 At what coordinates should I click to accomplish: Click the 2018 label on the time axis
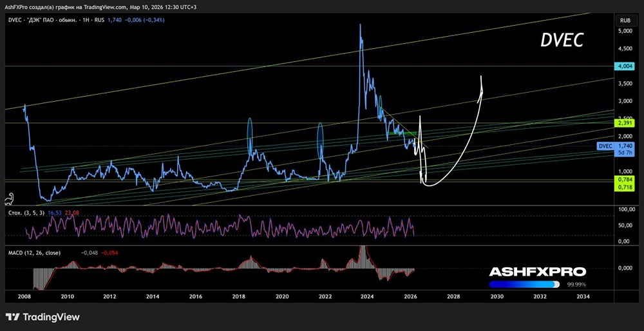pyautogui.click(x=239, y=296)
